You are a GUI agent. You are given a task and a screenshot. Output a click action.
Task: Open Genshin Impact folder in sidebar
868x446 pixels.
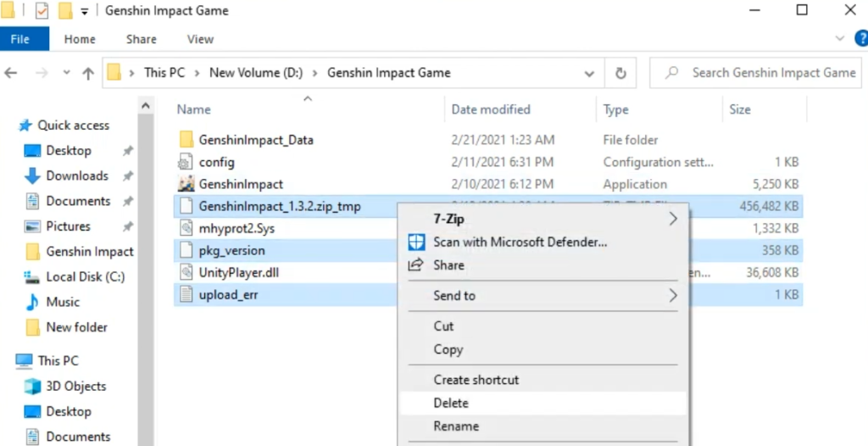click(90, 252)
